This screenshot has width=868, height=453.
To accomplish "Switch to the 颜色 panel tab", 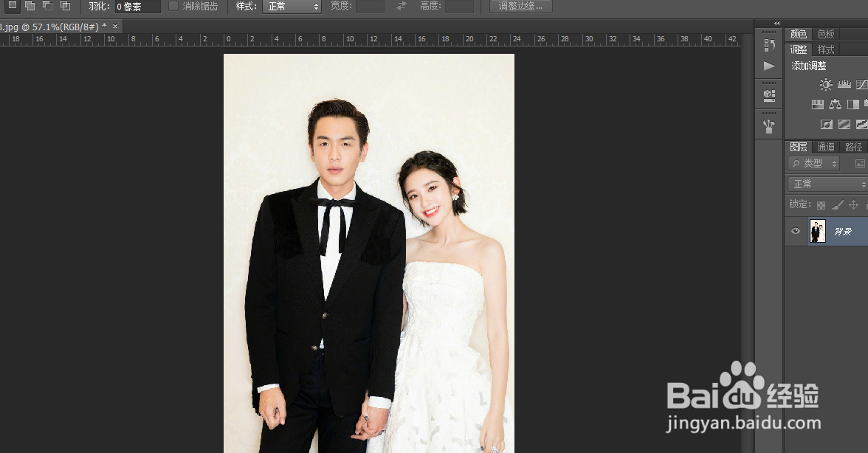I will point(799,34).
